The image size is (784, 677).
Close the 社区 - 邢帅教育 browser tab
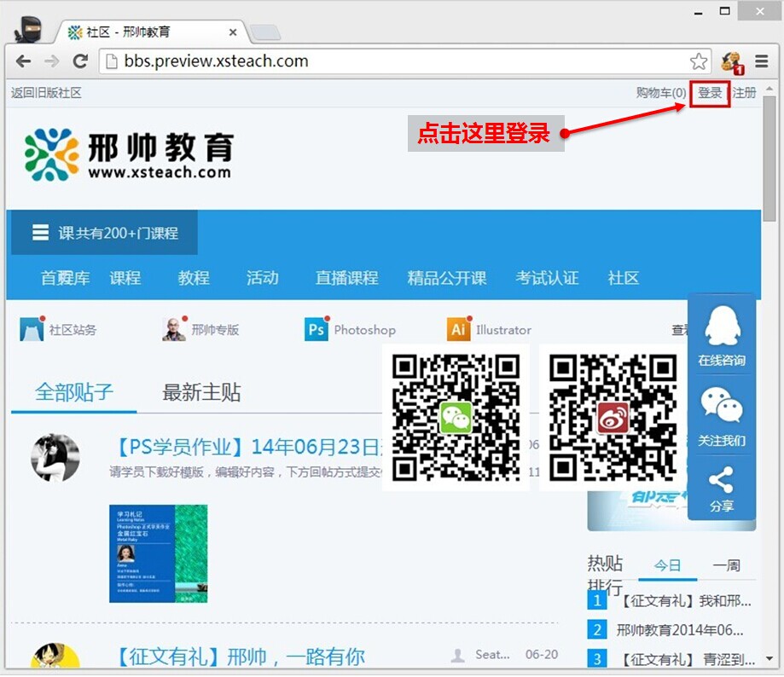coord(233,32)
